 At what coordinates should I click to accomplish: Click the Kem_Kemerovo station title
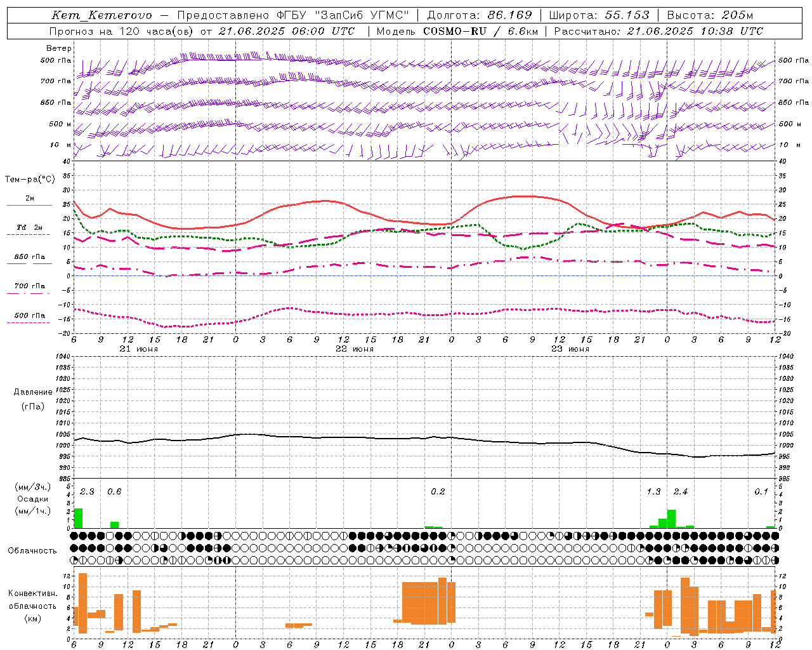tap(101, 15)
